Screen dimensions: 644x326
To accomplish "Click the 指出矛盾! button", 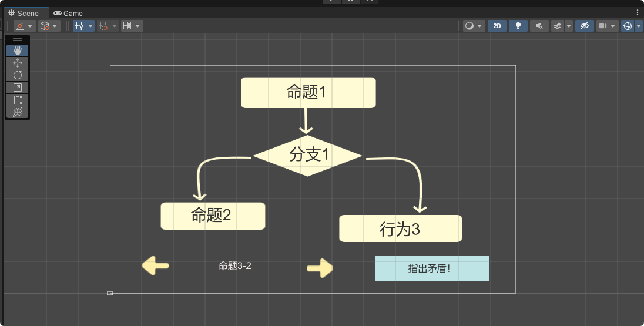I will tap(432, 268).
